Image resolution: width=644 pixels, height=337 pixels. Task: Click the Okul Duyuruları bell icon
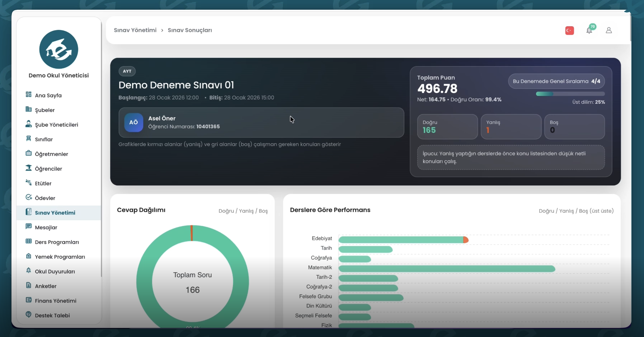[x=29, y=271]
